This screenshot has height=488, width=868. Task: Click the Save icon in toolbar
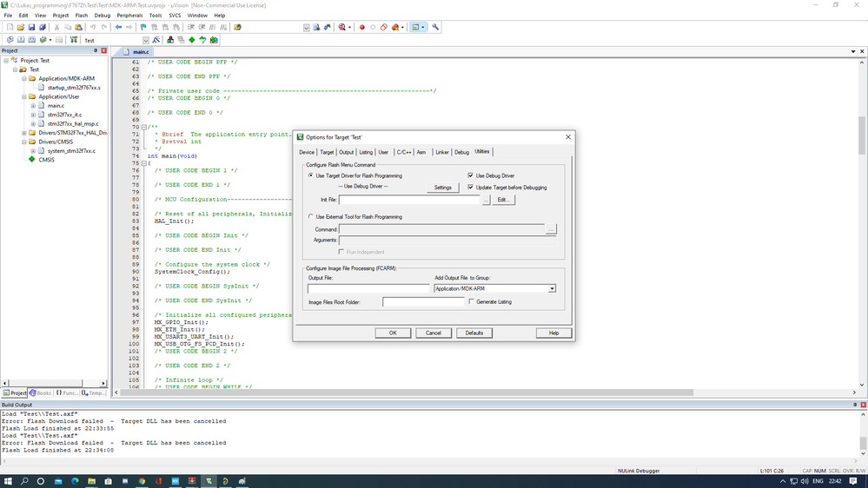click(x=31, y=27)
